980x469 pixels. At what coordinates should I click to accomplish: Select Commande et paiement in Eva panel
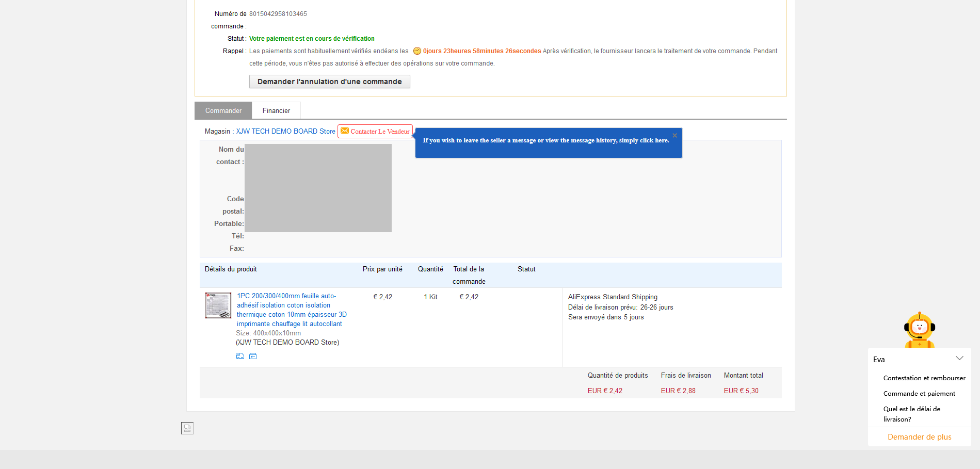(919, 394)
